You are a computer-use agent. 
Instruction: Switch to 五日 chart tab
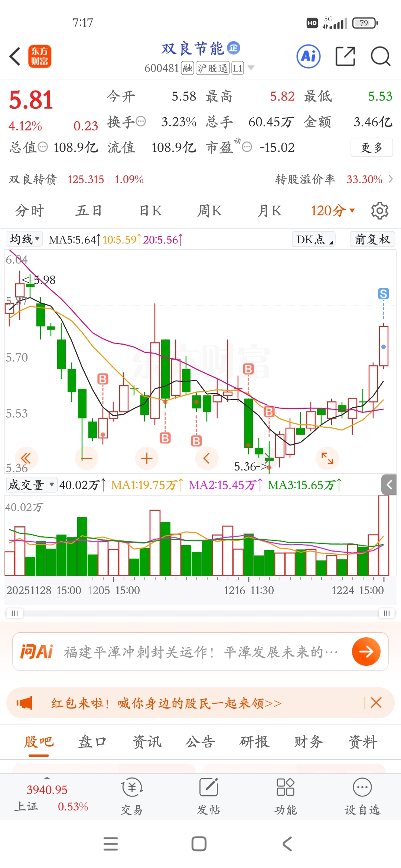(x=89, y=211)
